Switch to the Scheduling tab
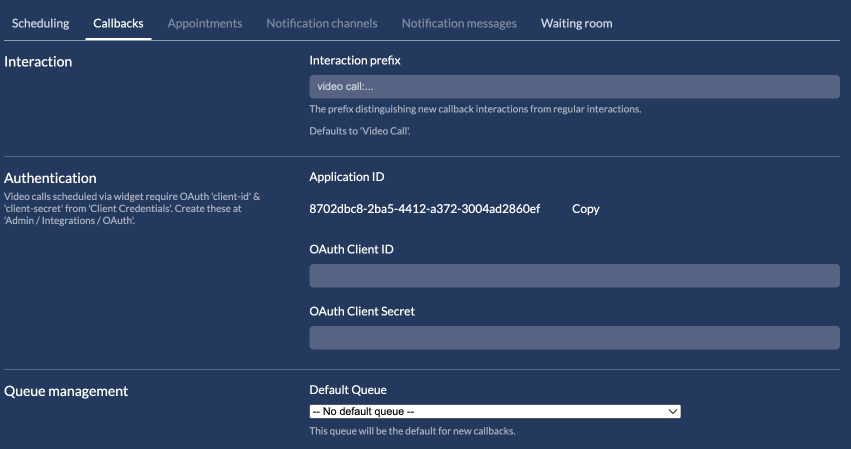 [41, 23]
